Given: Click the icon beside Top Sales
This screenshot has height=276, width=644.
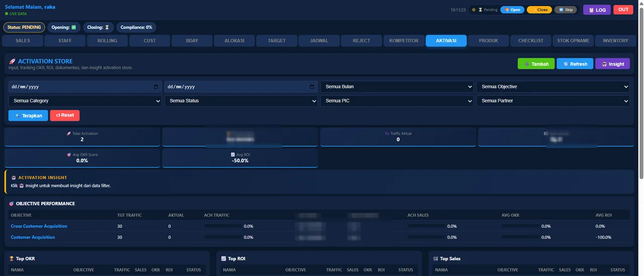Looking at the screenshot, I should tap(436, 258).
